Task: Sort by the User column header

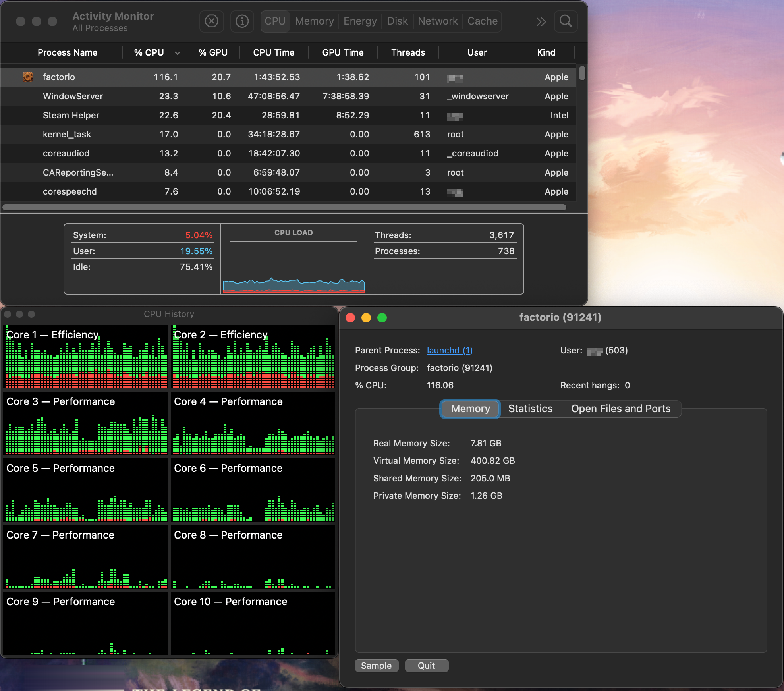Action: click(477, 52)
